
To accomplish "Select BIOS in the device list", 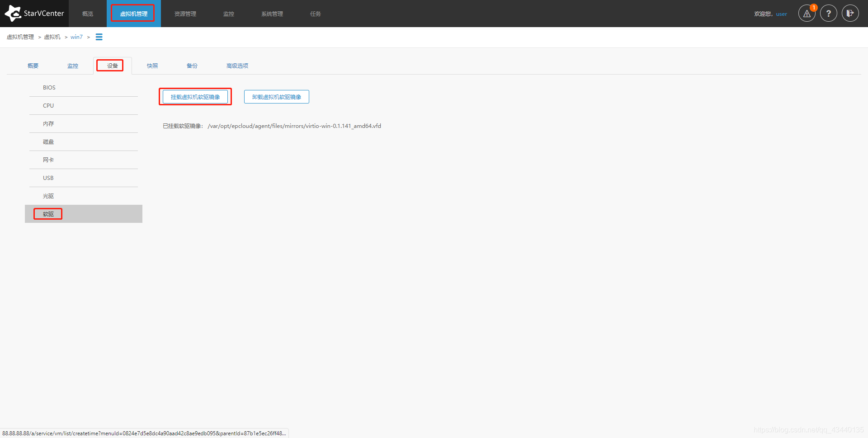I will point(84,88).
